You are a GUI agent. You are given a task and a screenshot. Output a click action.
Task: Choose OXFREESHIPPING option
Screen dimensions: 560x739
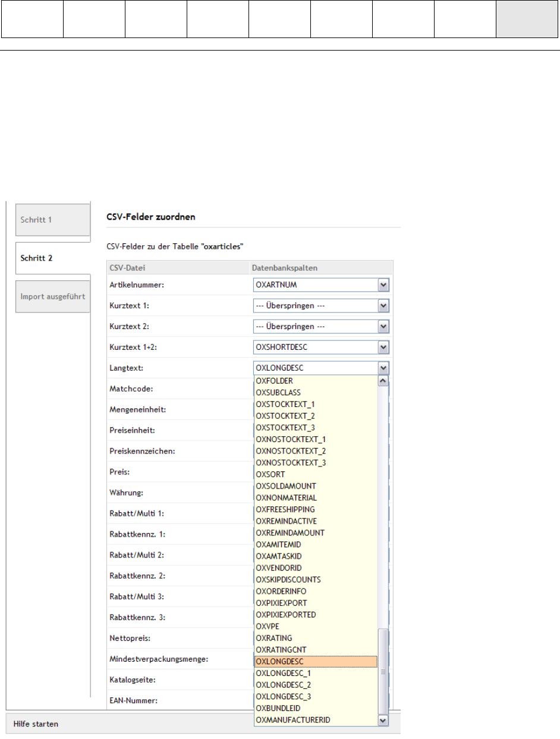click(316, 509)
